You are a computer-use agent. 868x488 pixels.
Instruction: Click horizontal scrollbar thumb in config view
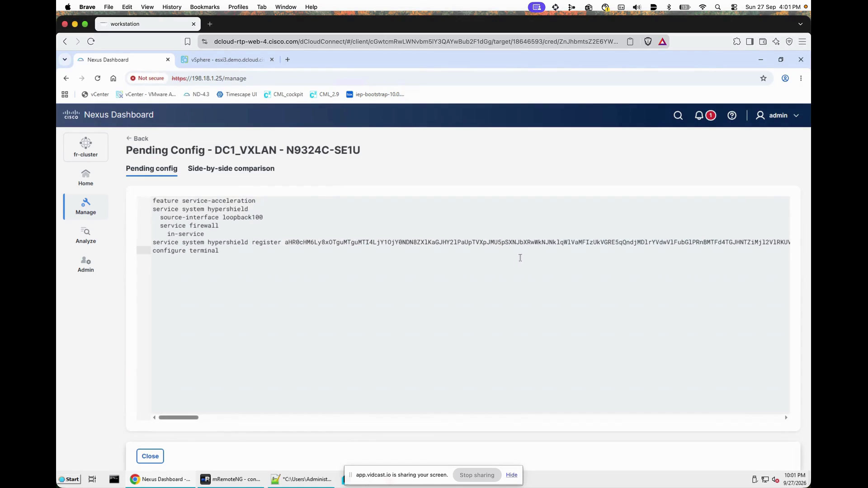pos(179,418)
